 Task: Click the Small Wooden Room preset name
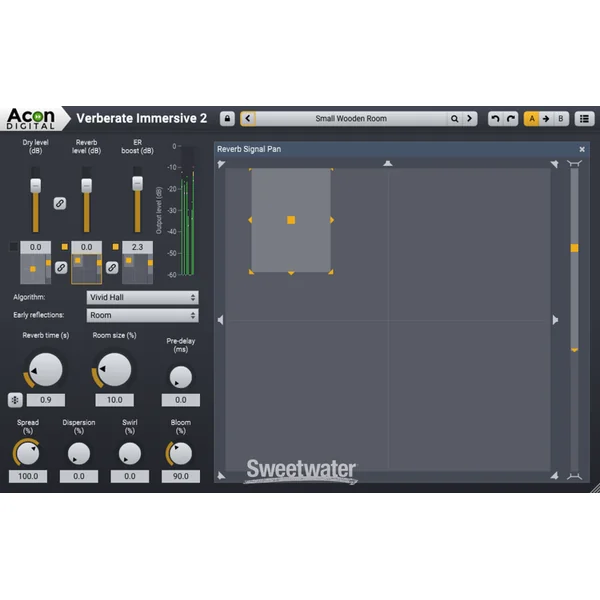(351, 119)
